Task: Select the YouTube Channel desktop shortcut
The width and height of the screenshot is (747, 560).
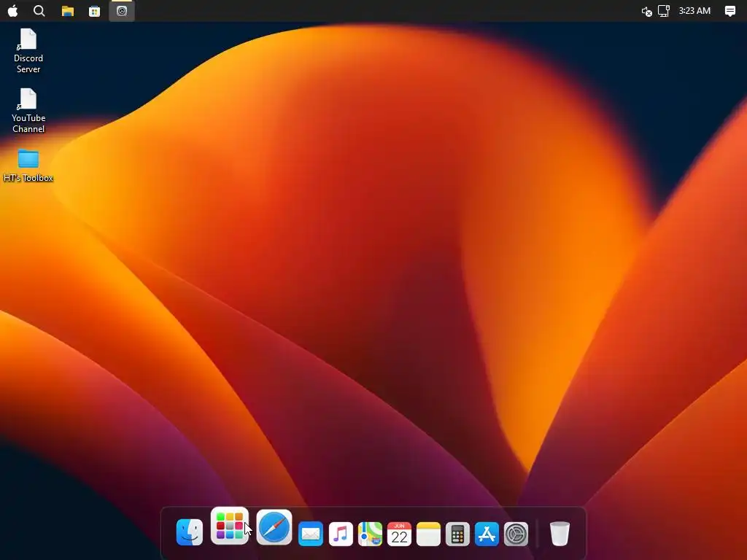Action: click(28, 111)
